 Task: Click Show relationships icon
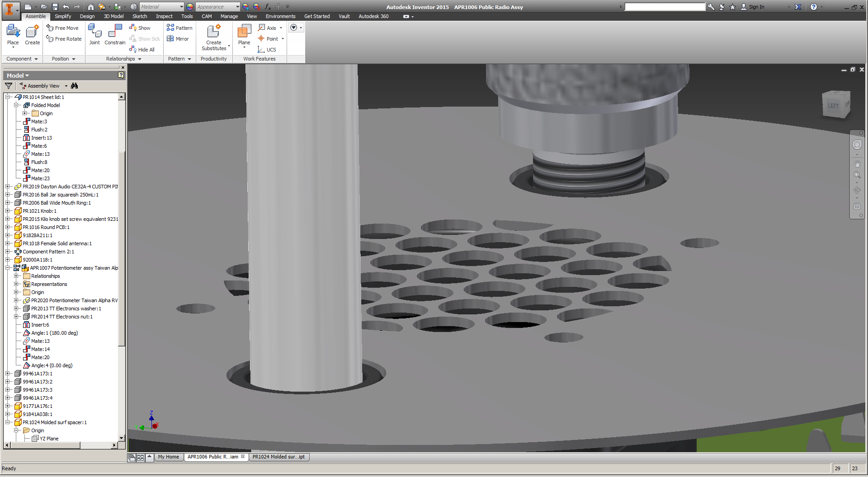tap(140, 28)
